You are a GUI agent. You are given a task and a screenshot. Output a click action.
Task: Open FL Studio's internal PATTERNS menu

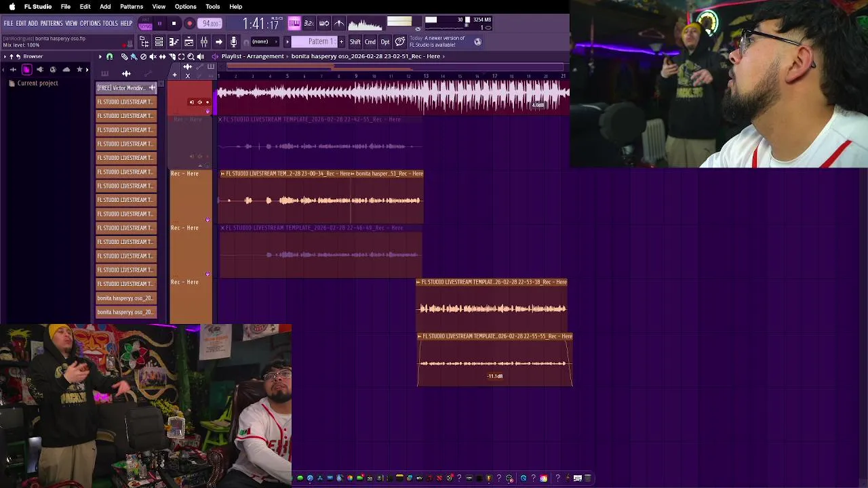(52, 23)
